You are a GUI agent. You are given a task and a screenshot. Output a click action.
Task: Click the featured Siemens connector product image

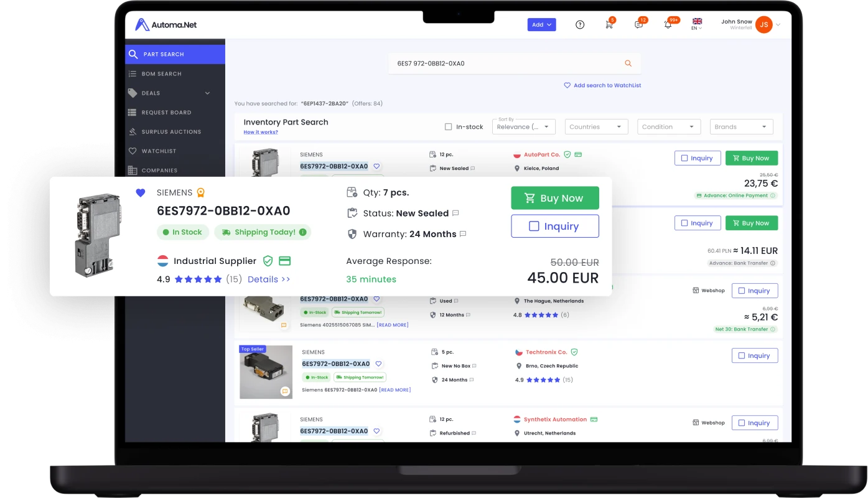(98, 235)
